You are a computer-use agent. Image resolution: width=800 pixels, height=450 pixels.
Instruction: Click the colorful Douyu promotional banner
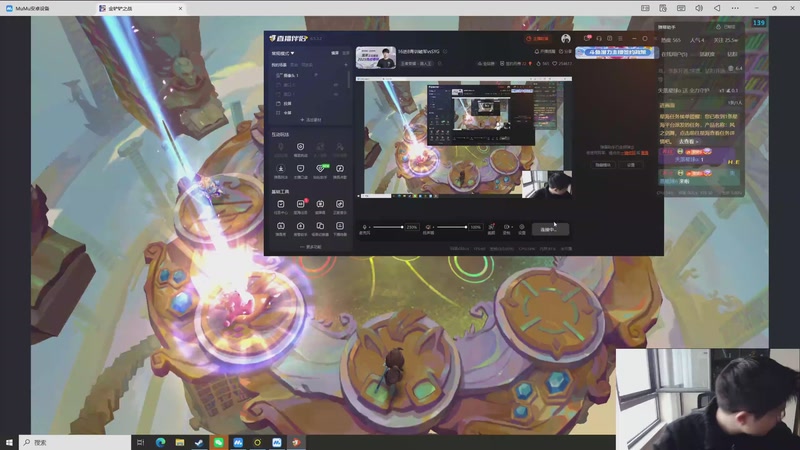(615, 53)
